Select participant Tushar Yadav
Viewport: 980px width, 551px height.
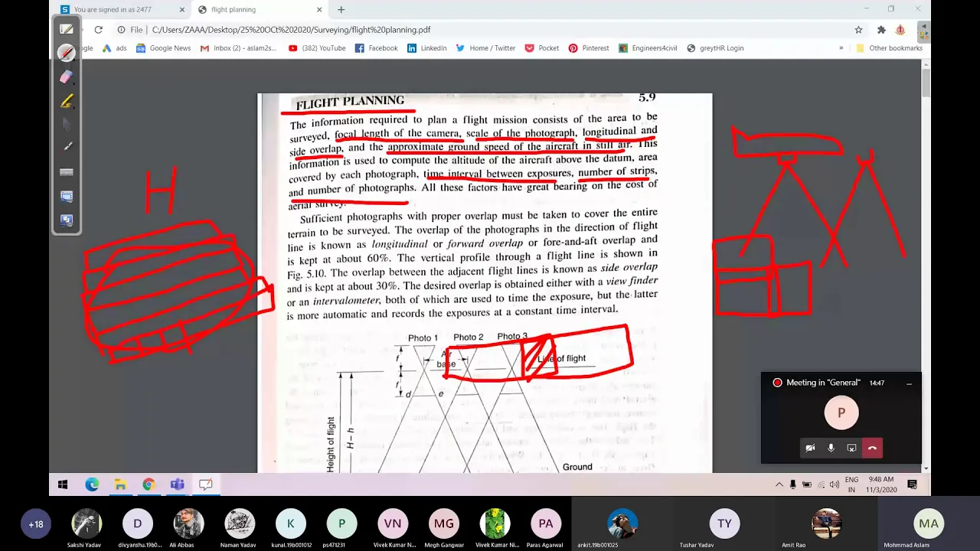tap(724, 524)
